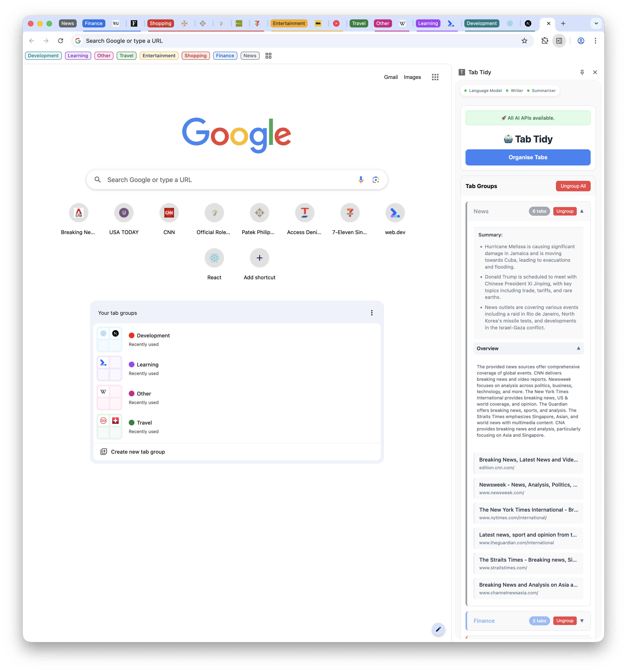Bookmark this page with the star icon
The height and width of the screenshot is (672, 627).
tap(524, 41)
